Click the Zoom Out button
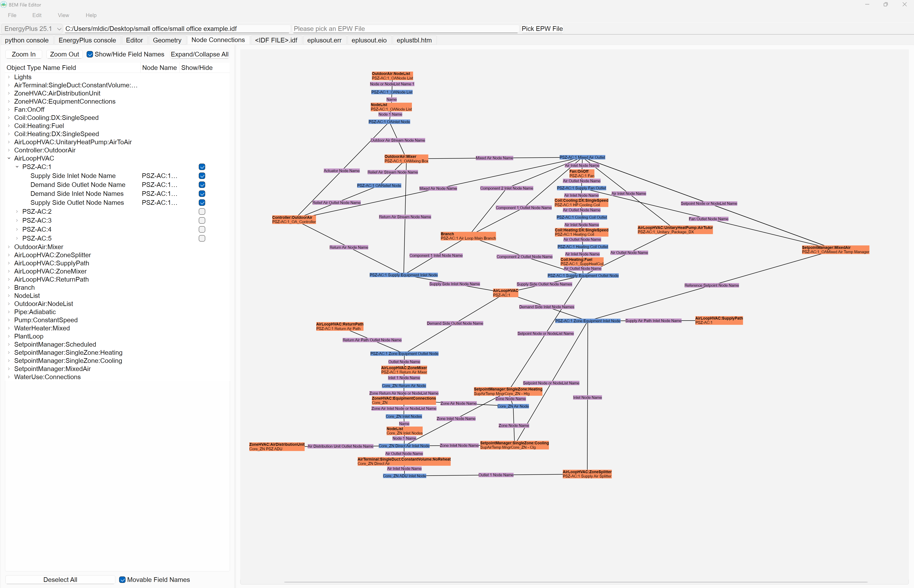This screenshot has width=914, height=588. point(65,54)
